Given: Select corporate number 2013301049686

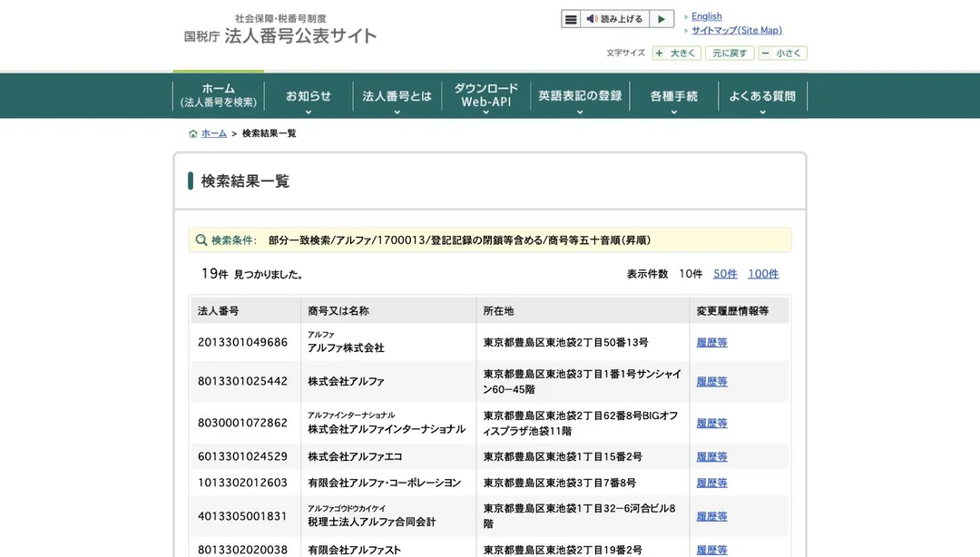Looking at the screenshot, I should point(242,343).
